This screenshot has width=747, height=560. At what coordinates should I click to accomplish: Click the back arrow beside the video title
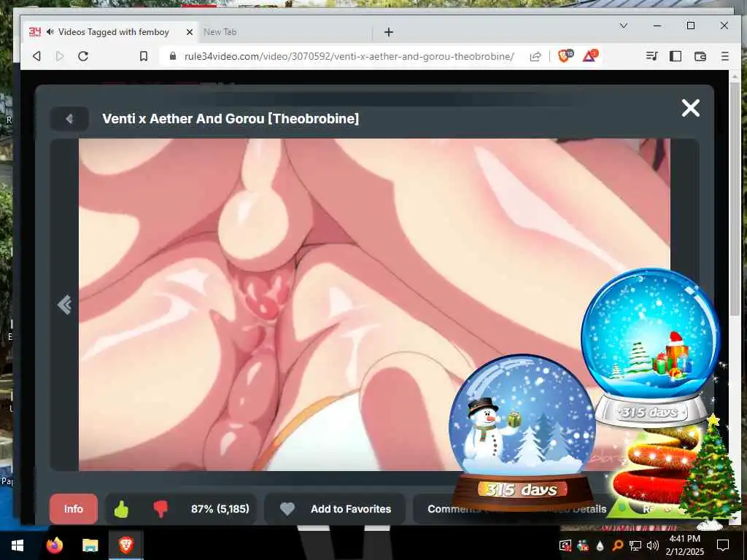[x=69, y=119]
